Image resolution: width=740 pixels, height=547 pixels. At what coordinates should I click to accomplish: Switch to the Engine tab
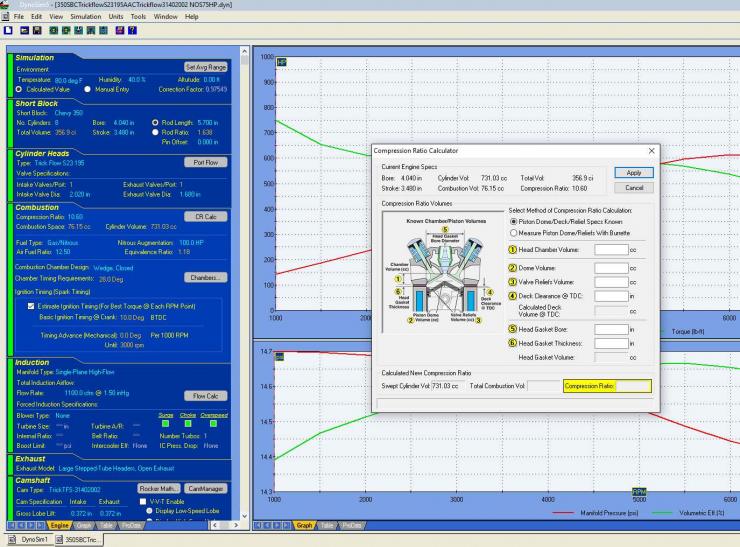[x=59, y=525]
